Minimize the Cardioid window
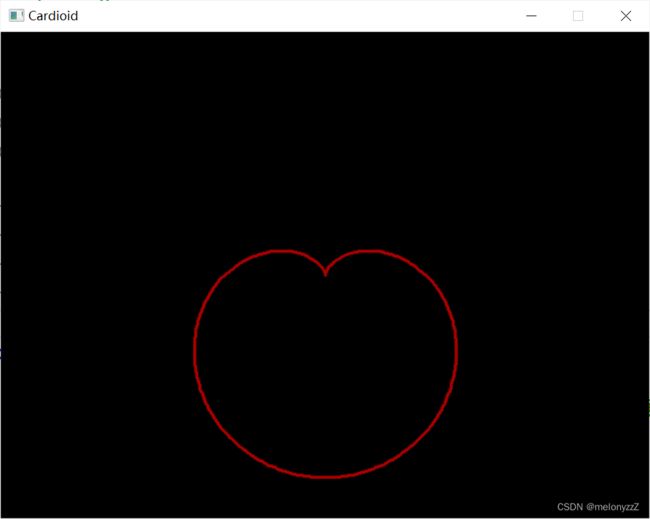 (x=531, y=16)
